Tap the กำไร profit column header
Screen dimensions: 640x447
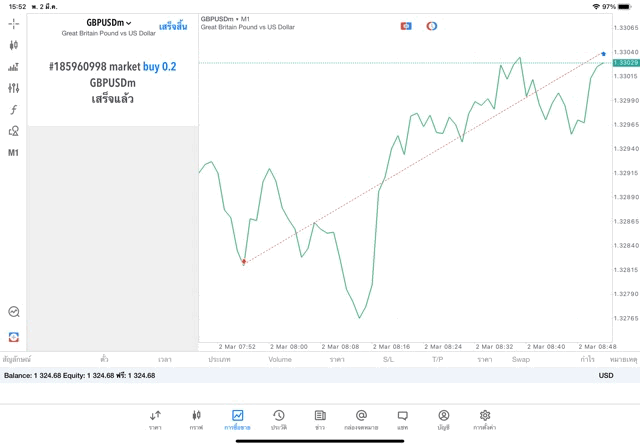point(587,359)
